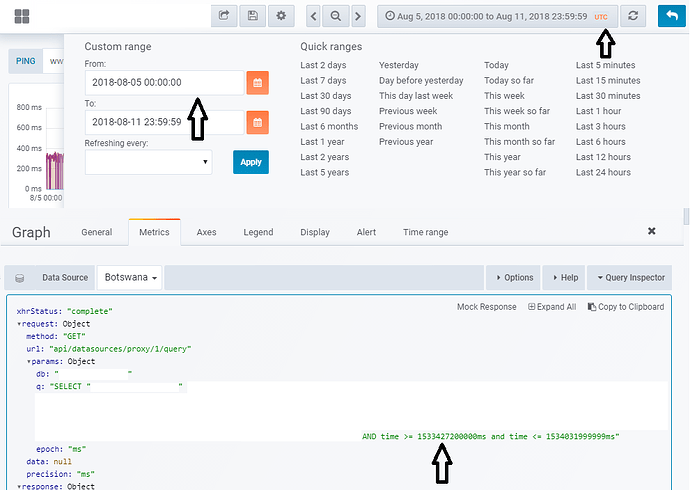Zoom out the time range
Image resolution: width=690 pixels, height=490 pixels.
point(335,16)
